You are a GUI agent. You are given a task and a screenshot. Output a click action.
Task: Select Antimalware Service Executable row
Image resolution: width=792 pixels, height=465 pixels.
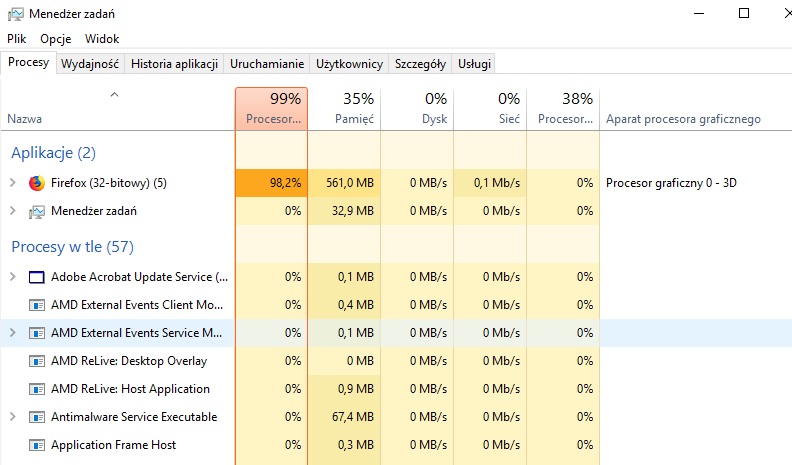pyautogui.click(x=396, y=417)
